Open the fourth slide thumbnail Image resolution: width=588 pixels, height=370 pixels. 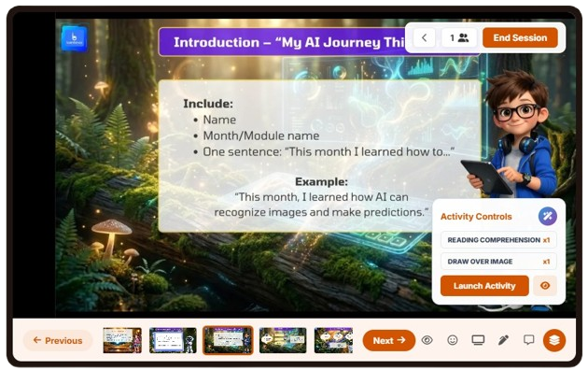pos(283,340)
